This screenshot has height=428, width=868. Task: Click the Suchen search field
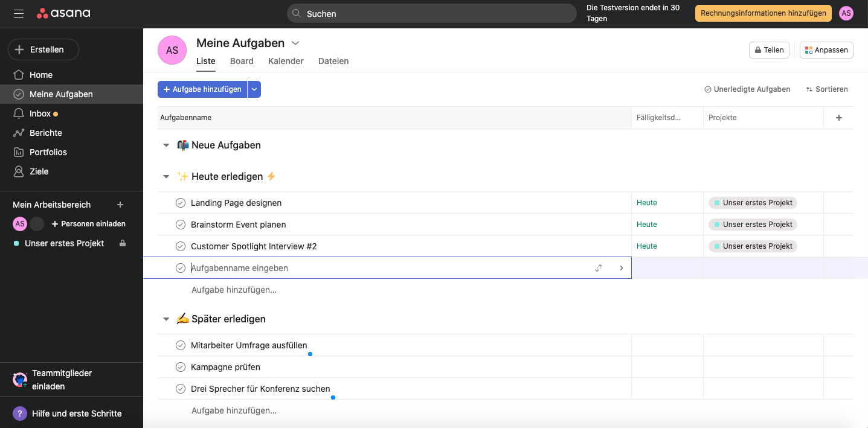431,13
